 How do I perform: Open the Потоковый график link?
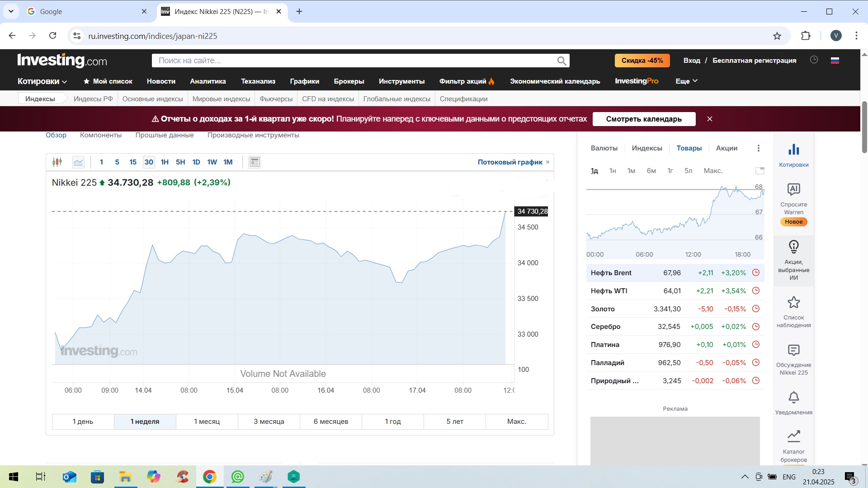[x=514, y=162]
